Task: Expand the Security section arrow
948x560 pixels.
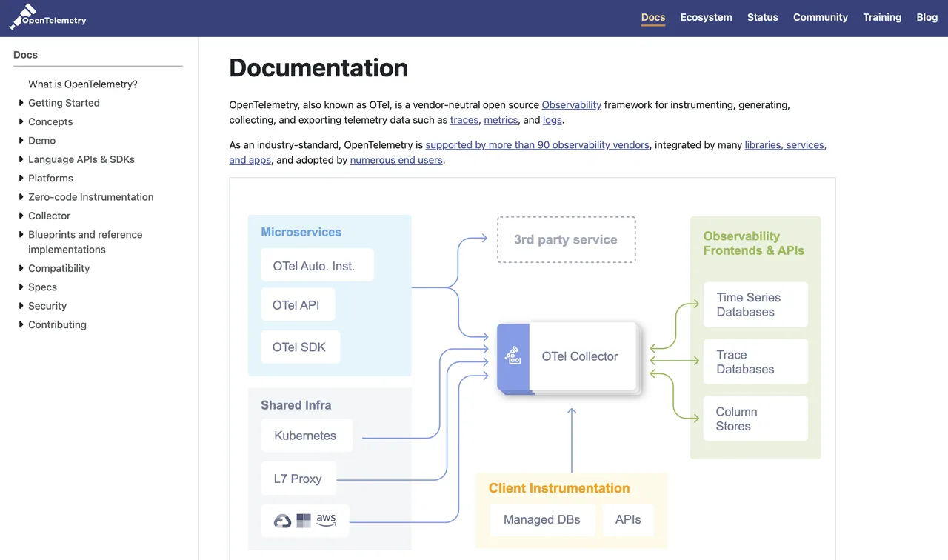Action: pos(21,305)
